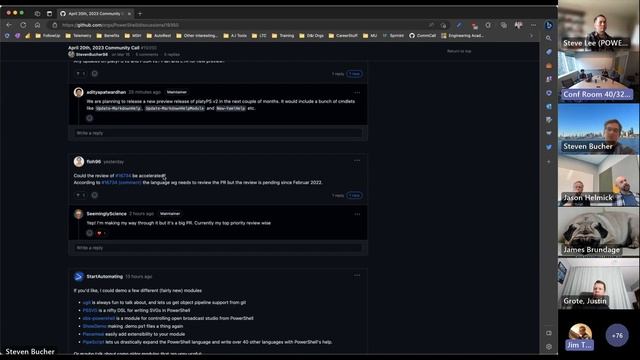Select James Brundage participant video tile
Viewport: 640px width, 360px height.
[x=599, y=232]
